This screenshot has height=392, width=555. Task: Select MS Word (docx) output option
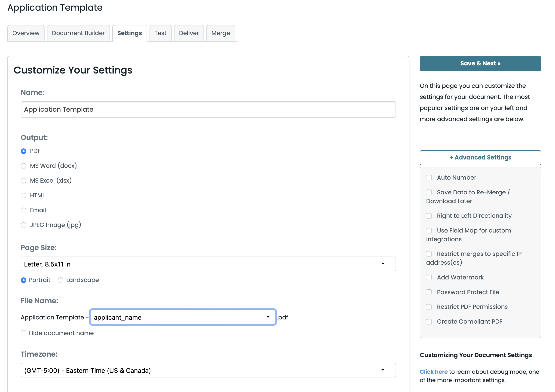(23, 166)
